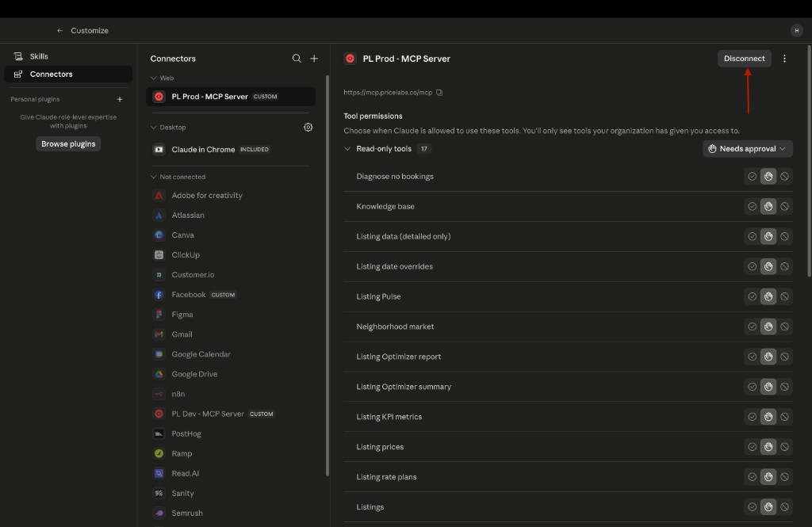Add a personal plugin with plus icon

[x=120, y=99]
